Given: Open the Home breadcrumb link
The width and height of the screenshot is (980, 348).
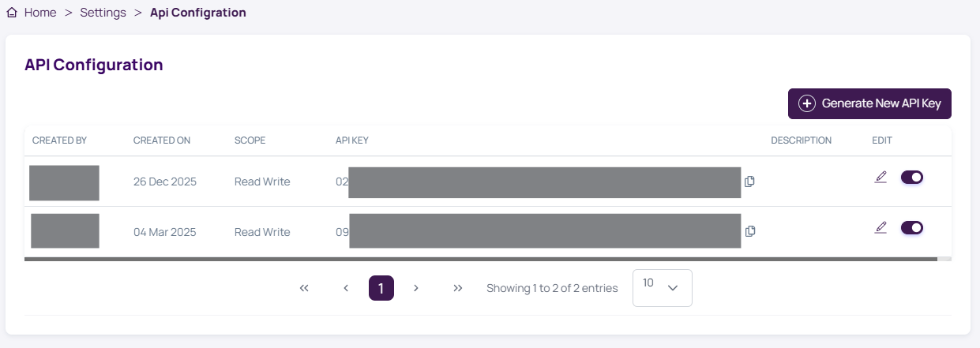Looking at the screenshot, I should [x=40, y=13].
